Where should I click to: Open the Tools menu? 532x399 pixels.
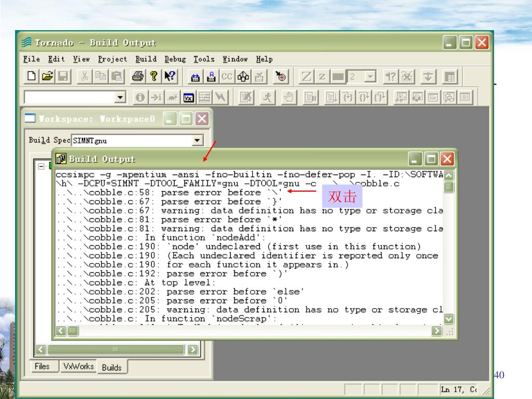point(204,59)
